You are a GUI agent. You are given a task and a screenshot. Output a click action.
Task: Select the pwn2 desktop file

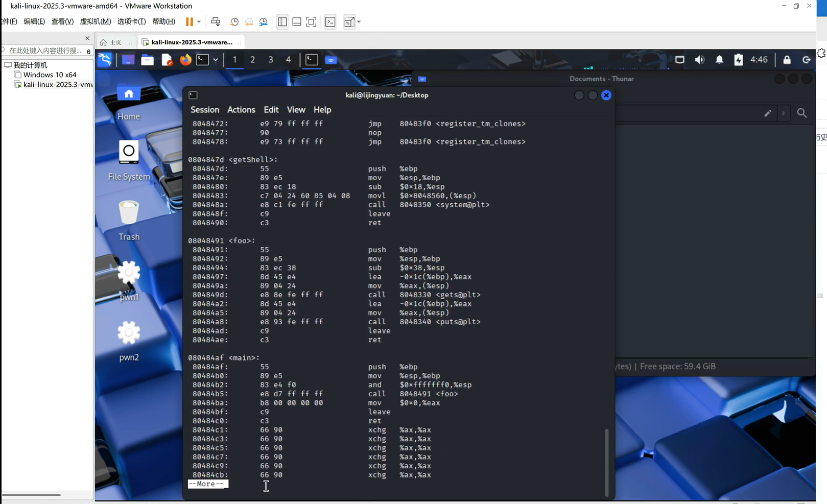pyautogui.click(x=129, y=341)
